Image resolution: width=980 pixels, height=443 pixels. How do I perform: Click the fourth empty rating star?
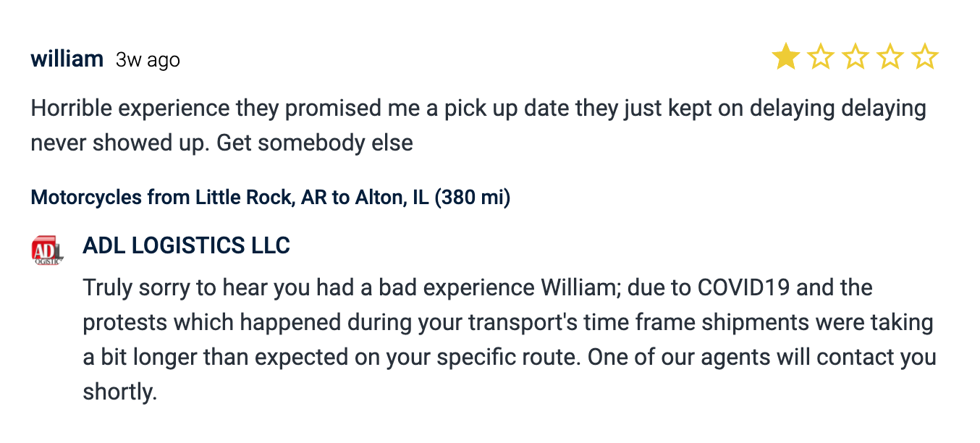pyautogui.click(x=890, y=56)
